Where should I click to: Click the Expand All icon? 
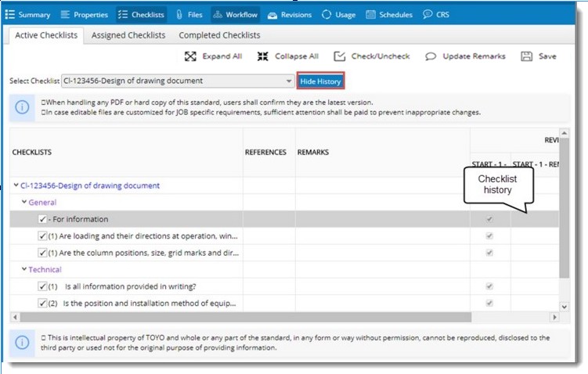click(x=190, y=56)
